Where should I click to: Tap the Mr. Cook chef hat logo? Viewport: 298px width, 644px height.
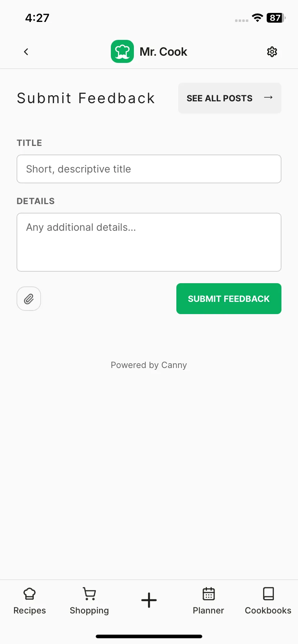click(122, 51)
